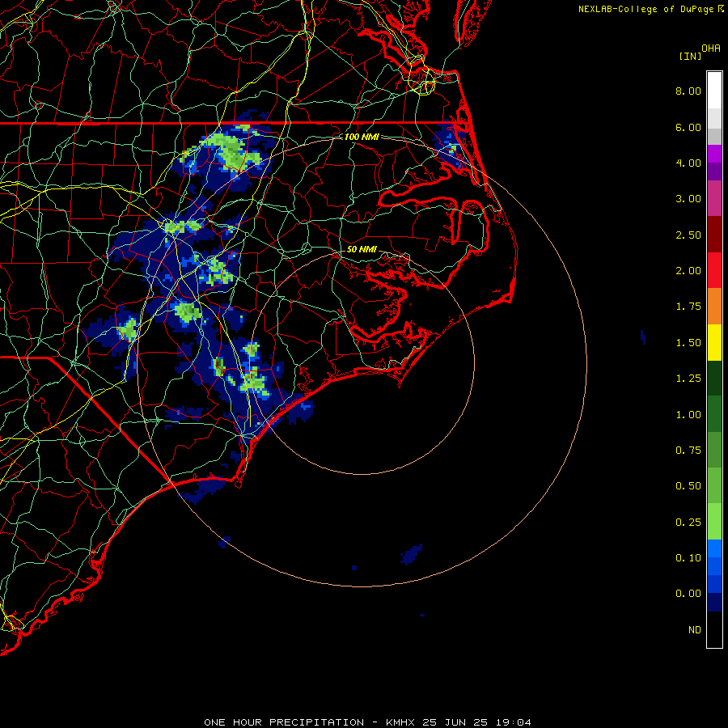728x728 pixels.
Task: Select the 3.00 legend value
Action: tap(688, 199)
